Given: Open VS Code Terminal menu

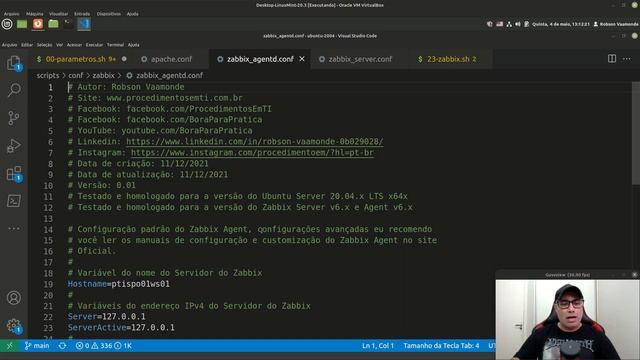Looking at the screenshot, I should pos(115,45).
